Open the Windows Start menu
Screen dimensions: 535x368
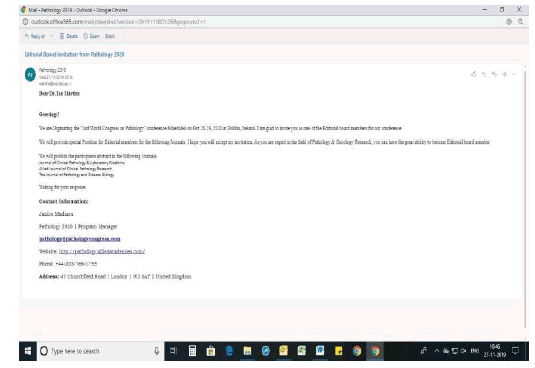coord(28,351)
